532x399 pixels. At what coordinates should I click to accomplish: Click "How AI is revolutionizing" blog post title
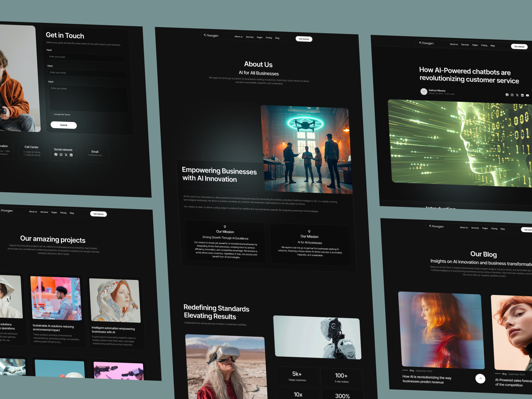(x=427, y=379)
